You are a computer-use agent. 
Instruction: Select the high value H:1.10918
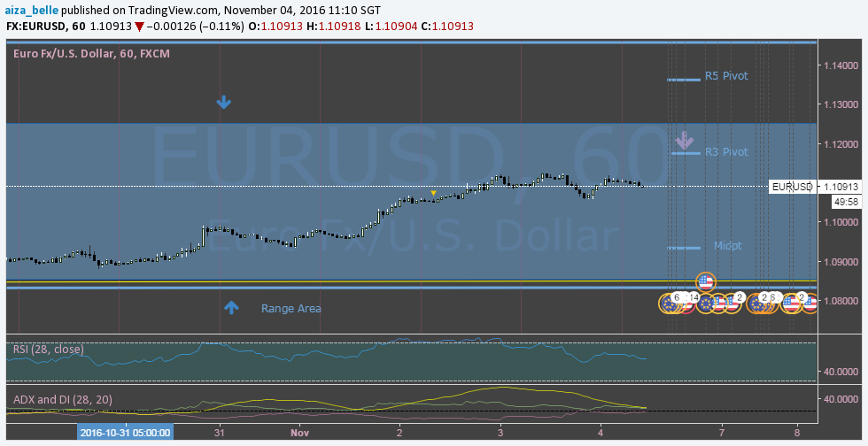pos(333,26)
